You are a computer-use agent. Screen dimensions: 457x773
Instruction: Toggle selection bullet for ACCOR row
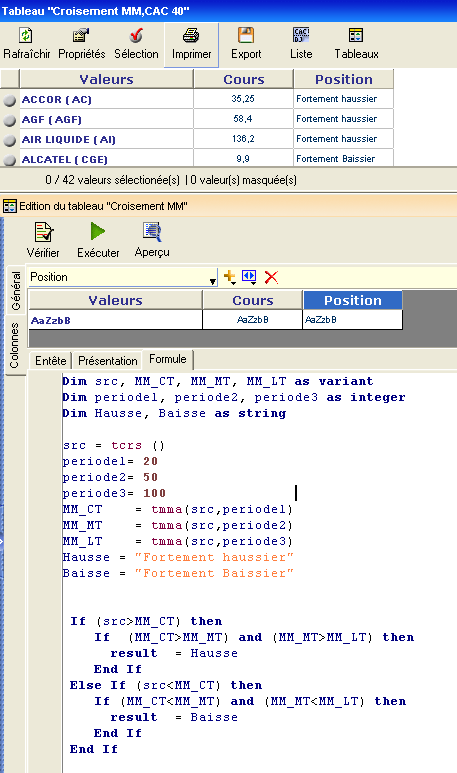9,100
